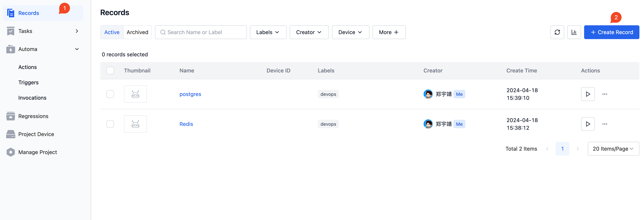The height and width of the screenshot is (220, 644).
Task: Click the play button for postgres record
Action: [x=588, y=94]
